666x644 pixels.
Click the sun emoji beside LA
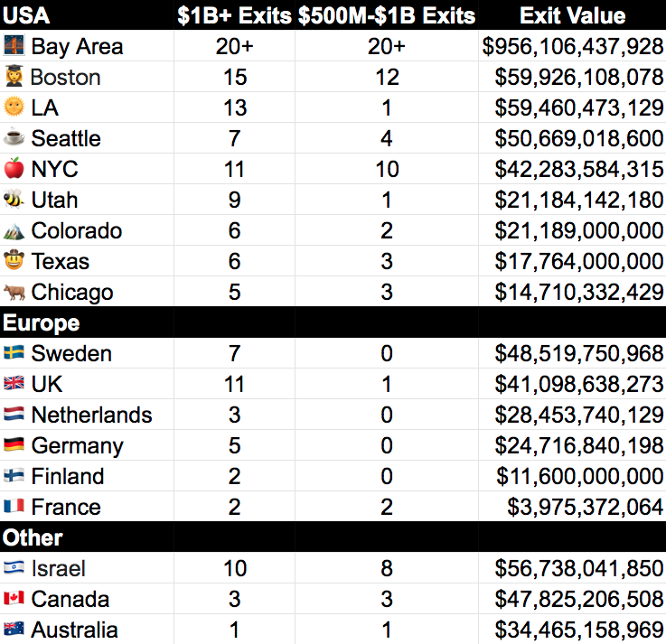(14, 107)
